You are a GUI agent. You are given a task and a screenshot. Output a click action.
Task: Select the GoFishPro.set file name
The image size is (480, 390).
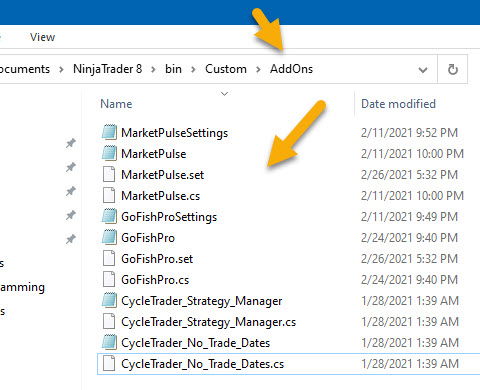pos(157,259)
